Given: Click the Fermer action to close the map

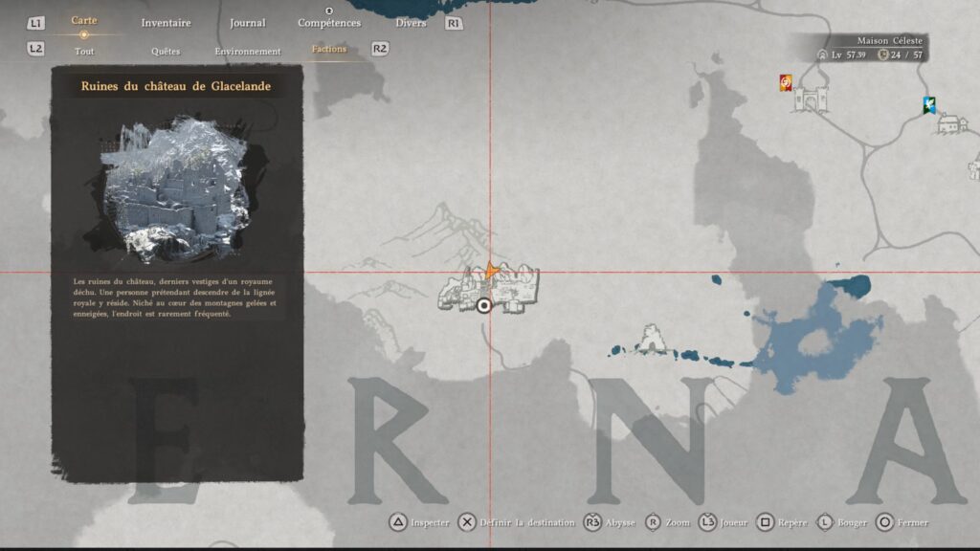Looking at the screenshot, I should (x=913, y=523).
